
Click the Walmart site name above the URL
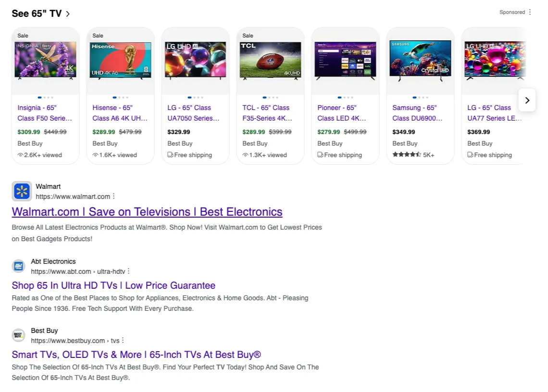[48, 186]
